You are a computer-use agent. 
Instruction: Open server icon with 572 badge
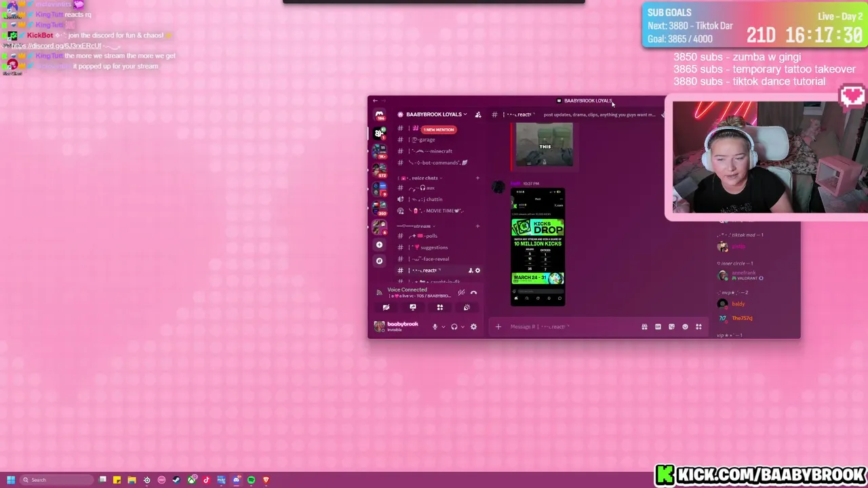point(379,170)
